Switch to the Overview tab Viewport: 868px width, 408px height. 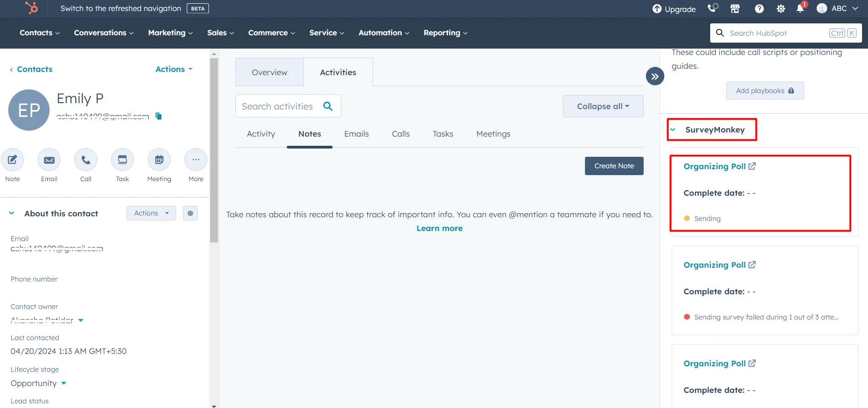[x=269, y=72]
